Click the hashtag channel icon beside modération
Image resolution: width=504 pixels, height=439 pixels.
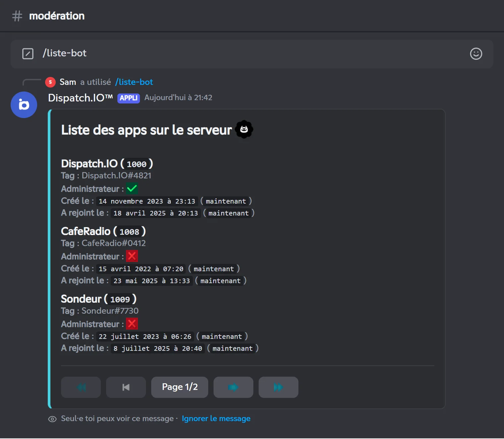(x=17, y=16)
